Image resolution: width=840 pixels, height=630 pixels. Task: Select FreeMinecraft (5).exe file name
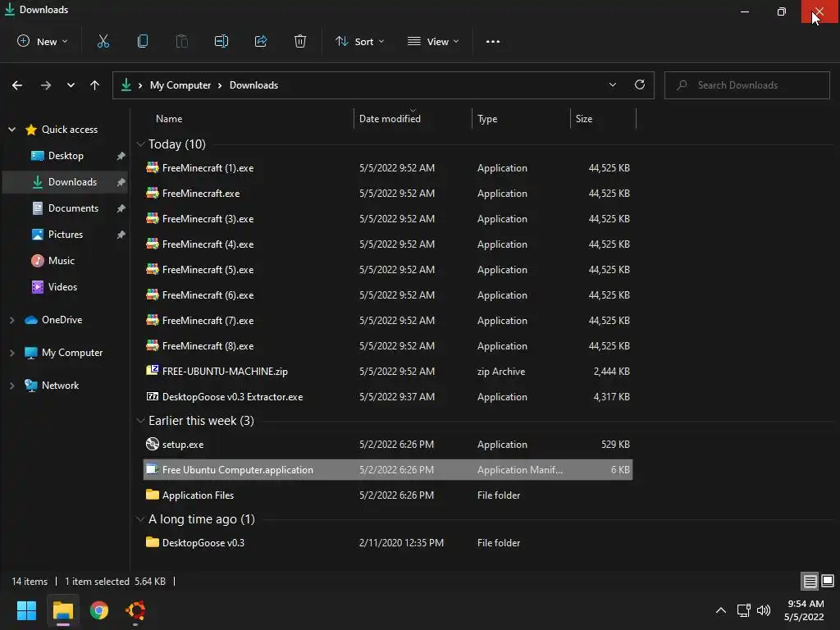(x=208, y=269)
